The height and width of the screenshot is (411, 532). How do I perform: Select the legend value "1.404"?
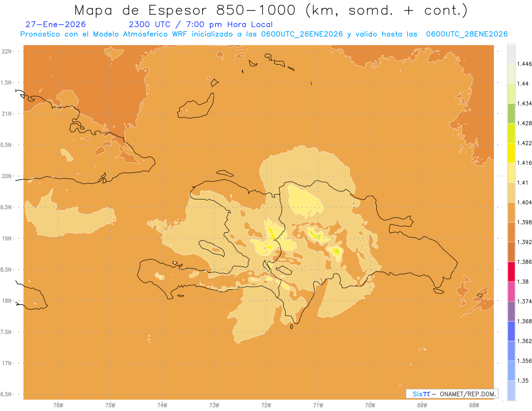(x=524, y=202)
